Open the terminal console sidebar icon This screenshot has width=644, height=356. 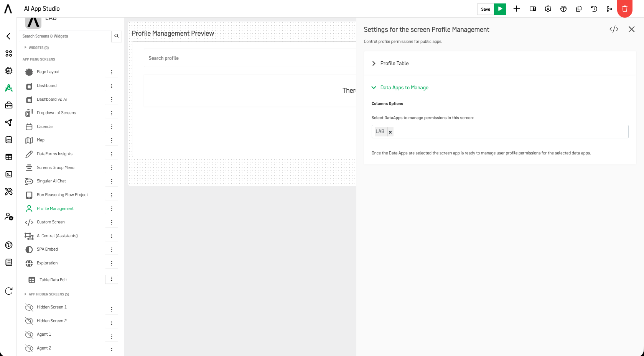pyautogui.click(x=8, y=174)
